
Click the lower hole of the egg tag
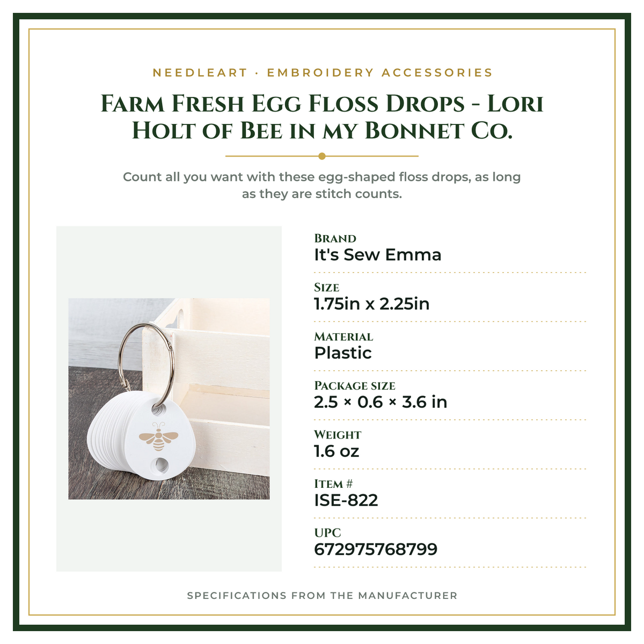160,465
